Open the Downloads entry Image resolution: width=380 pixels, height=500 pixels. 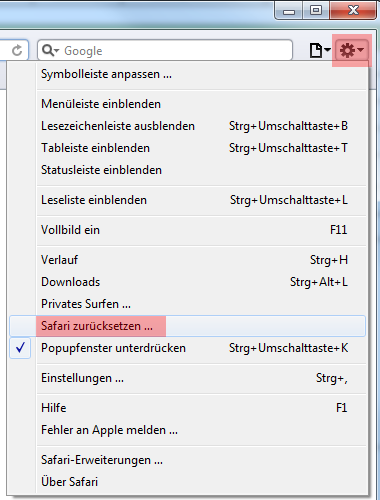click(188, 282)
